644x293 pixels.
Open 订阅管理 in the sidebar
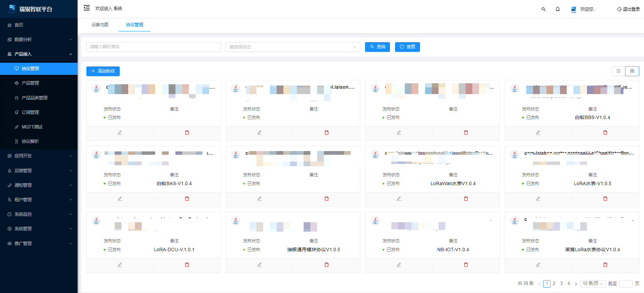39,112
